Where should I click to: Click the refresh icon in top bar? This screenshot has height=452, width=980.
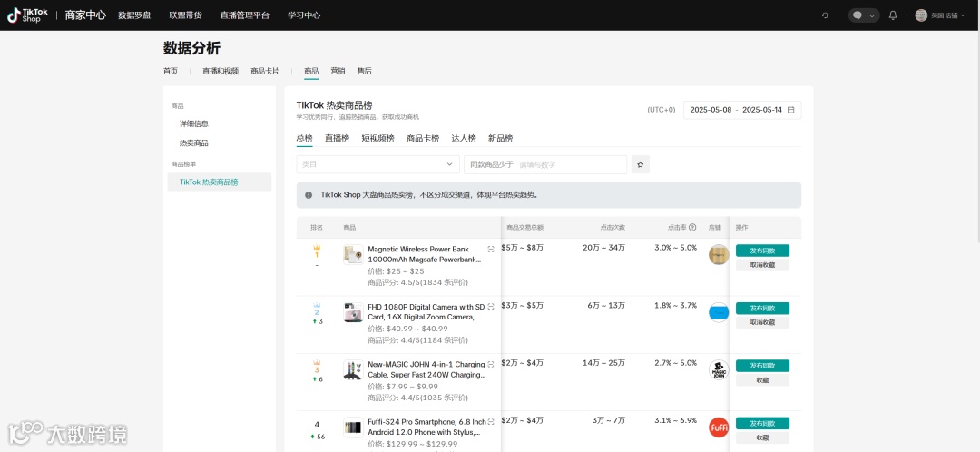825,15
